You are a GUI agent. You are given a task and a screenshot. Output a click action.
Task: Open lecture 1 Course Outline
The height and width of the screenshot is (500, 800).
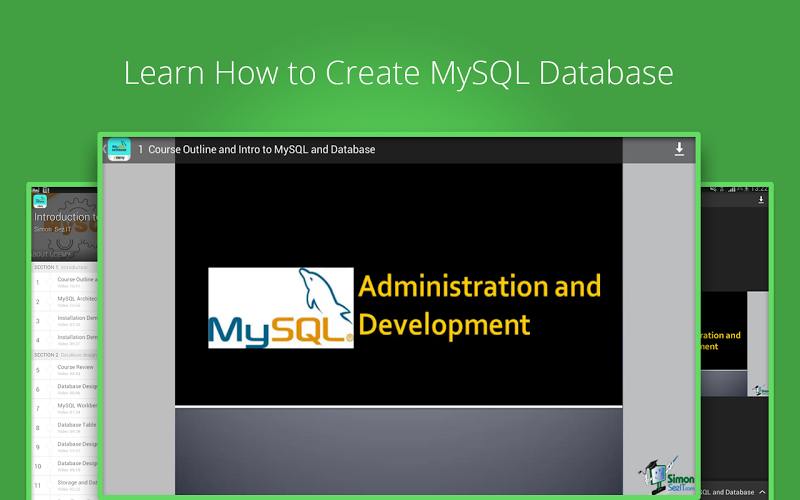tap(64, 282)
